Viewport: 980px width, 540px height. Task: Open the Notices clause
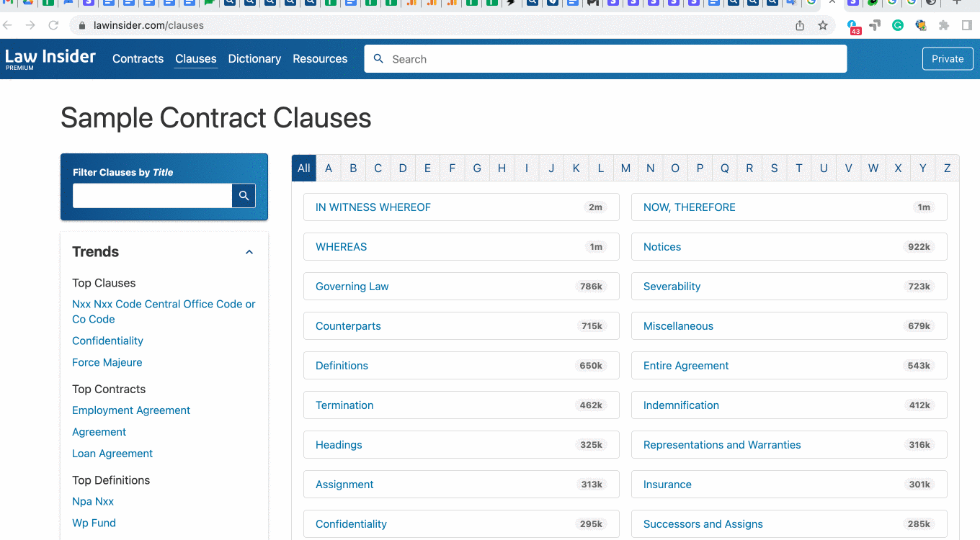[x=789, y=247]
